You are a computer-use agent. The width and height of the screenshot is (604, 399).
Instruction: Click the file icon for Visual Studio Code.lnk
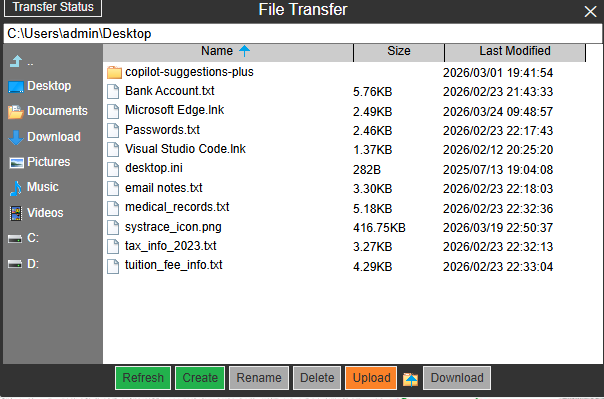click(113, 149)
